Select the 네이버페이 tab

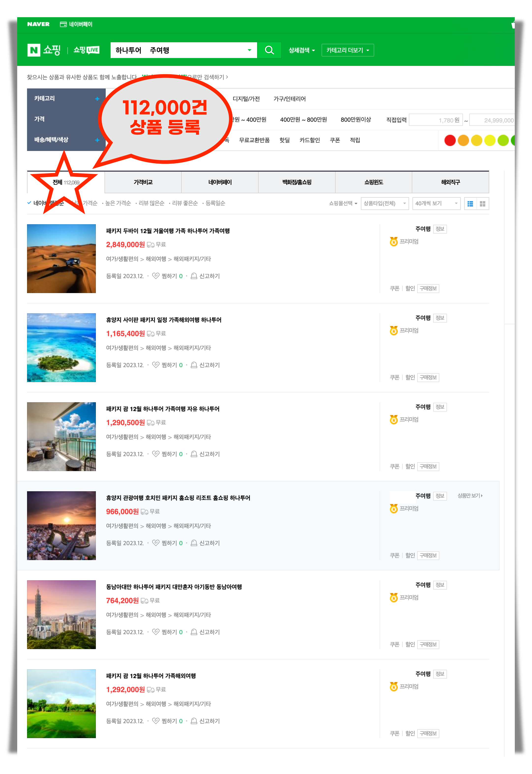coord(220,182)
